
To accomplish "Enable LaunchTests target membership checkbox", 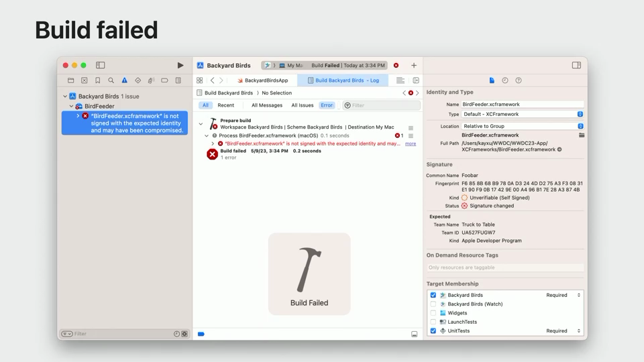I will 433,322.
